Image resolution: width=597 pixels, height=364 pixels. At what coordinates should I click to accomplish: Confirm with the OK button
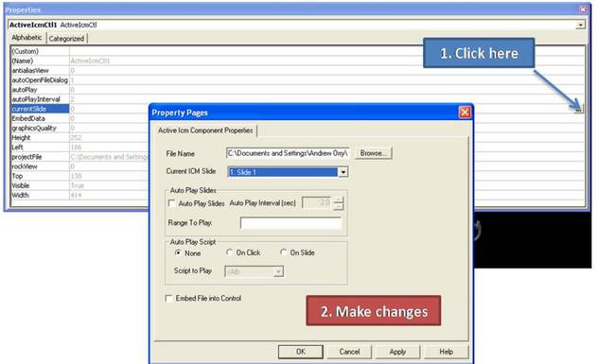tap(301, 352)
